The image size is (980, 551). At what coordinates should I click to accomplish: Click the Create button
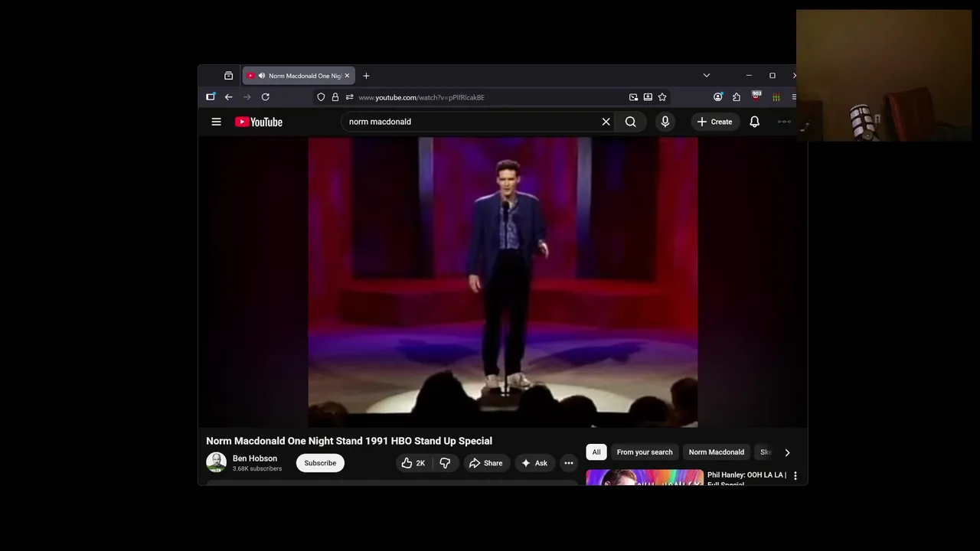[714, 122]
